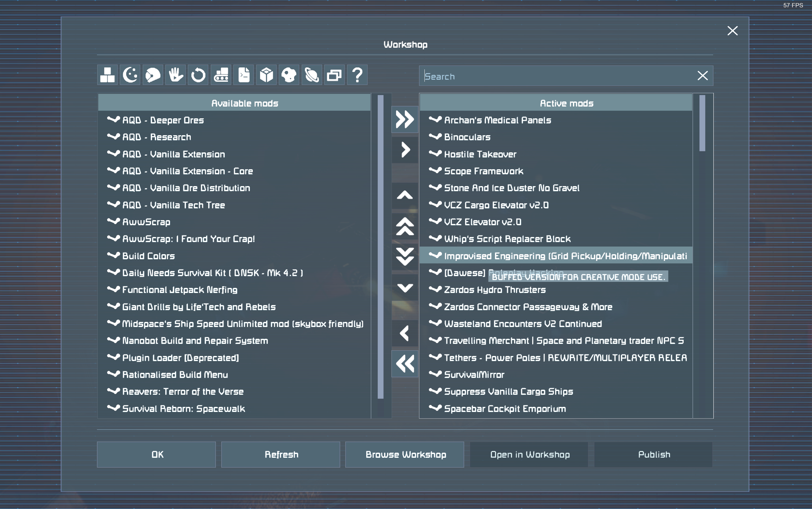Select active mod 'Binoculars'
The width and height of the screenshot is (812, 509).
click(556, 137)
